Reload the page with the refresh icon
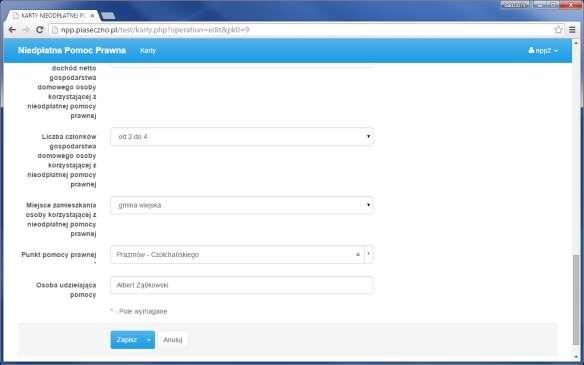Screen dimensions: 584x365 [x=39, y=30]
